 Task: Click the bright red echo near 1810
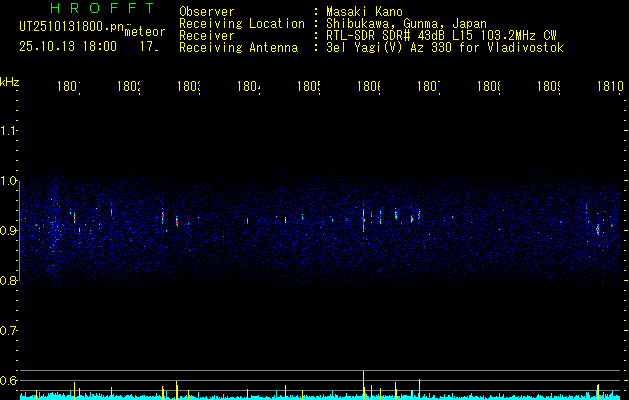[x=598, y=230]
